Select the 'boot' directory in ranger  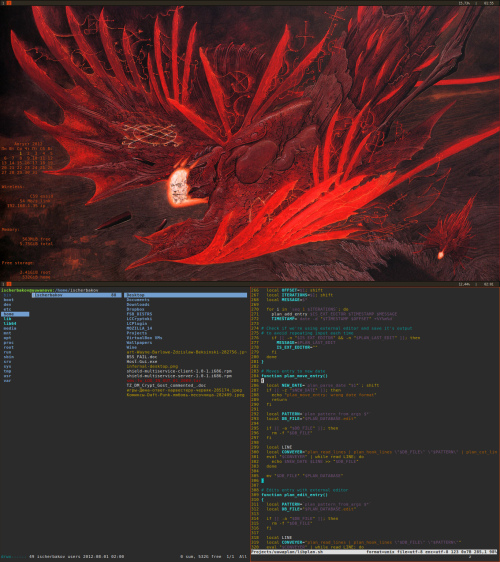[x=9, y=300]
